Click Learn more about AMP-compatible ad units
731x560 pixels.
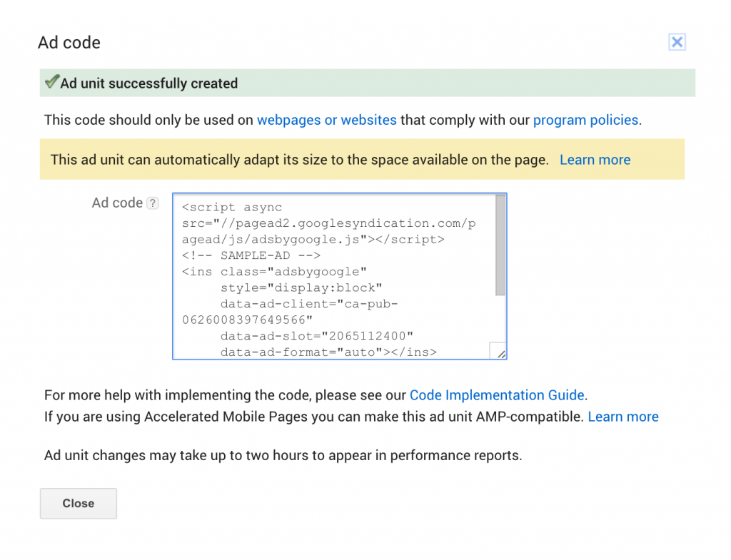coord(622,417)
